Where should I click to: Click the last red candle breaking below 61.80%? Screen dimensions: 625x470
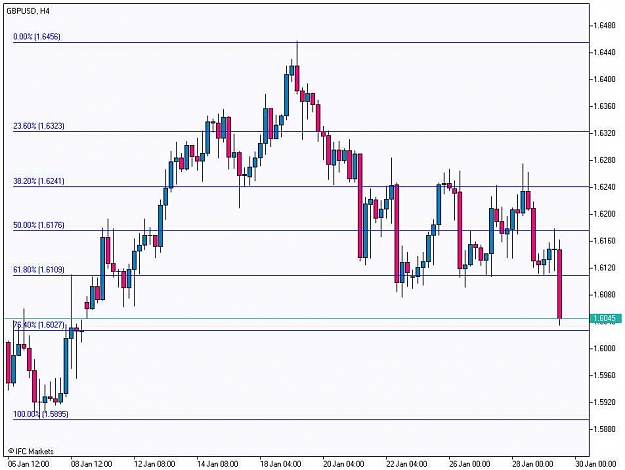click(x=560, y=284)
